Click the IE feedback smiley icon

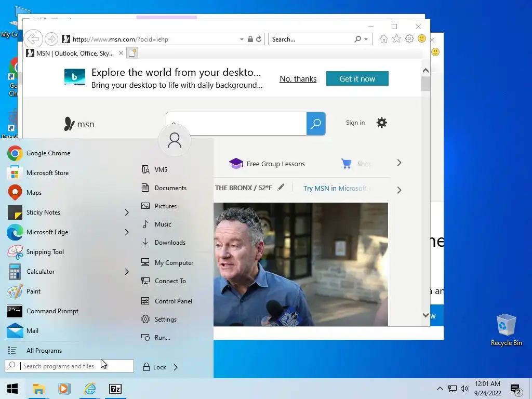[x=422, y=38]
